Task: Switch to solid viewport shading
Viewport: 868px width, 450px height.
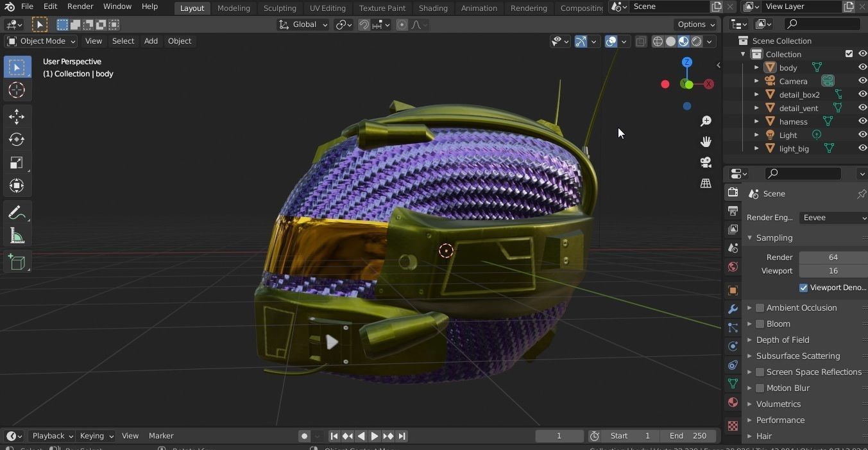Action: click(x=670, y=41)
